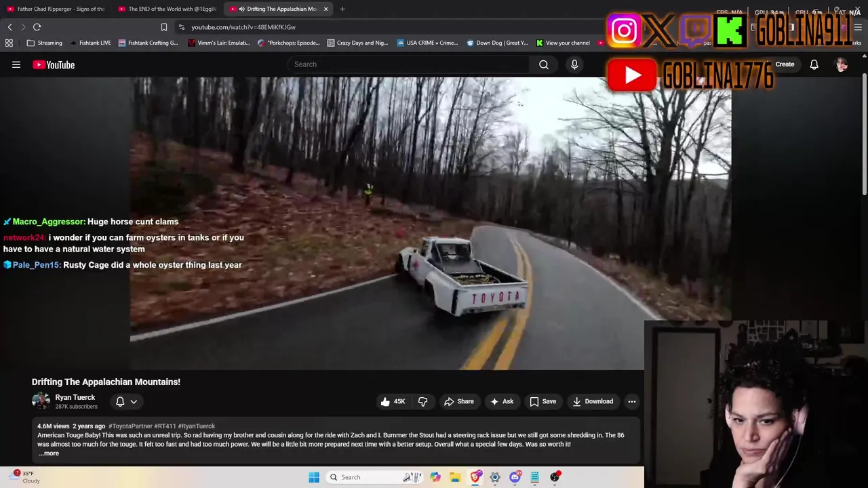The width and height of the screenshot is (868, 488).
Task: Open the YouTube hamburger guide menu
Action: pos(16,64)
